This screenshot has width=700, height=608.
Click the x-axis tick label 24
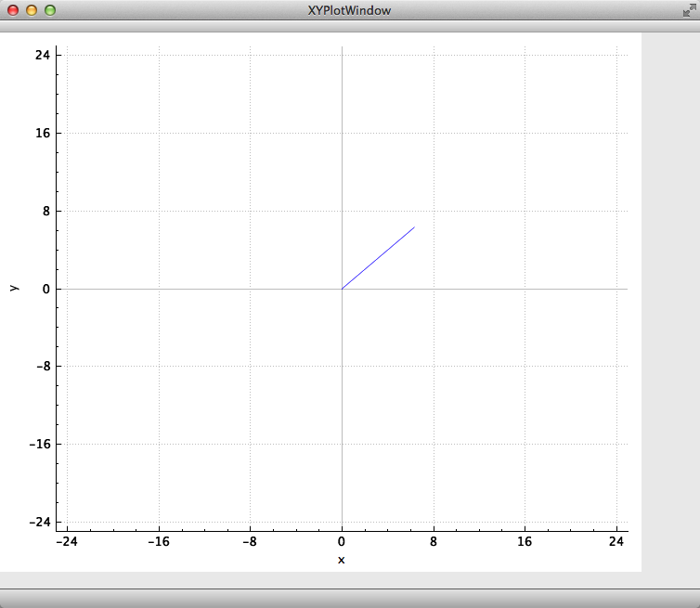616,541
